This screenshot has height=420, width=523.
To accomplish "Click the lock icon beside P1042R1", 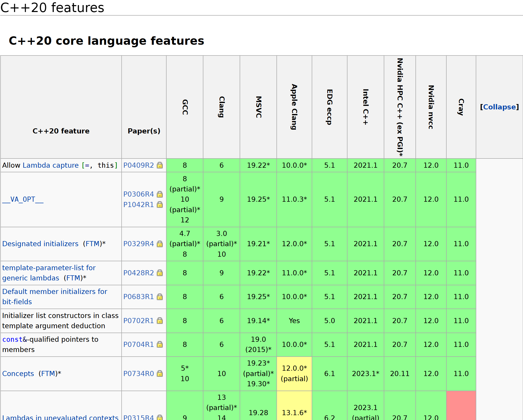I will pos(160,205).
